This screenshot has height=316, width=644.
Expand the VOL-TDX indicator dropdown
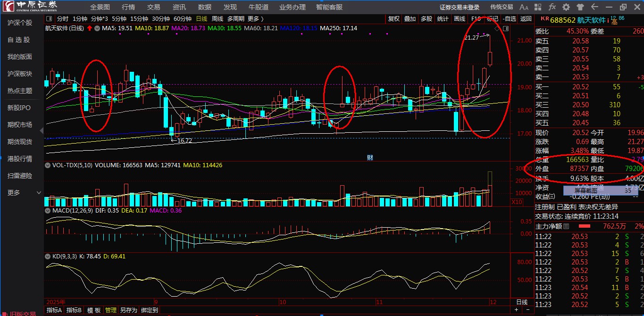pyautogui.click(x=48, y=165)
